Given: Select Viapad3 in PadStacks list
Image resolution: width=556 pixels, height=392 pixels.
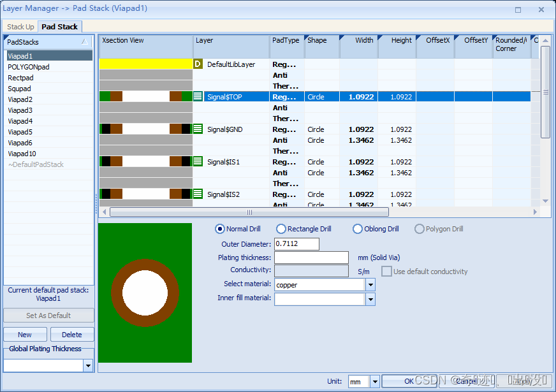Looking at the screenshot, I should 49,110.
